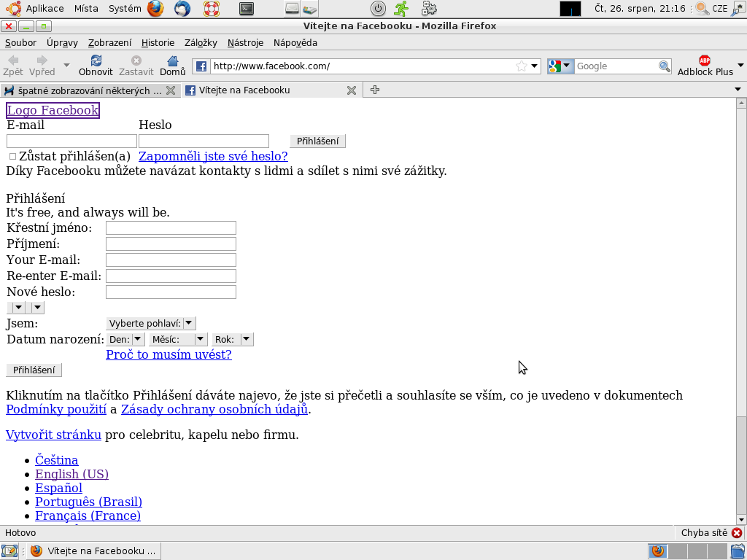The width and height of the screenshot is (747, 560).
Task: Open the list all tabs dropdown
Action: 738,90
